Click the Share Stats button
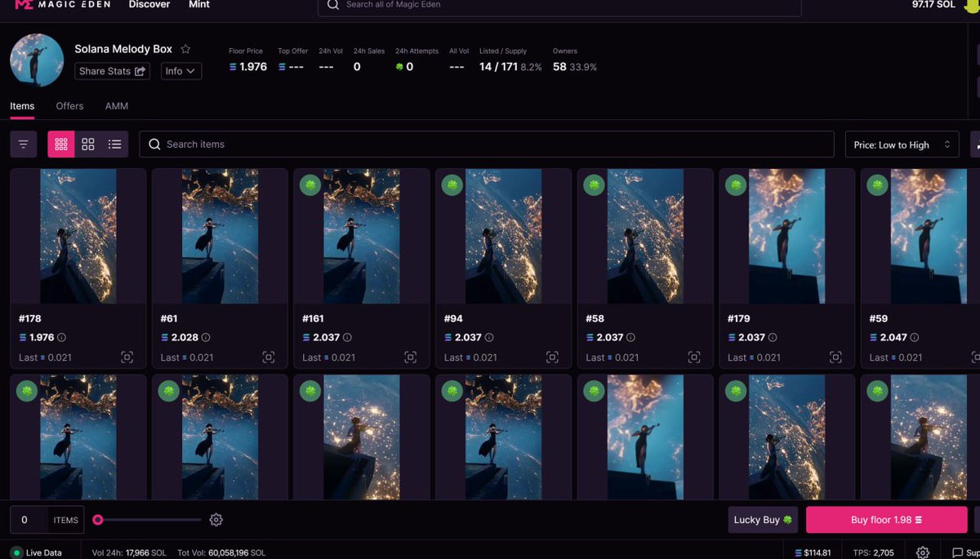This screenshot has width=980, height=559. 113,71
